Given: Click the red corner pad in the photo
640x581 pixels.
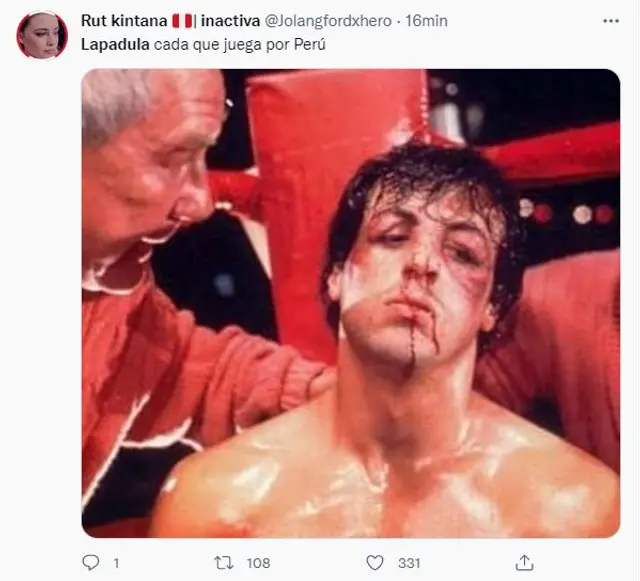Looking at the screenshot, I should pyautogui.click(x=330, y=150).
